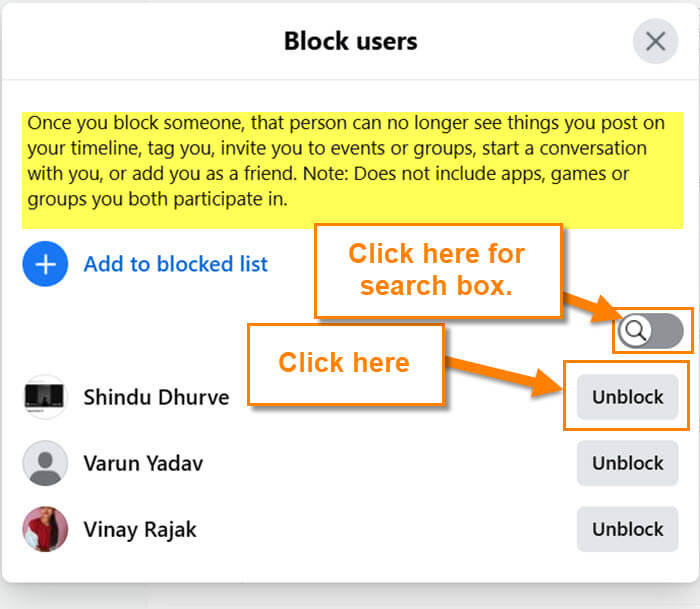Select the name Shindu Dhurve
This screenshot has height=609, width=700.
tap(156, 397)
